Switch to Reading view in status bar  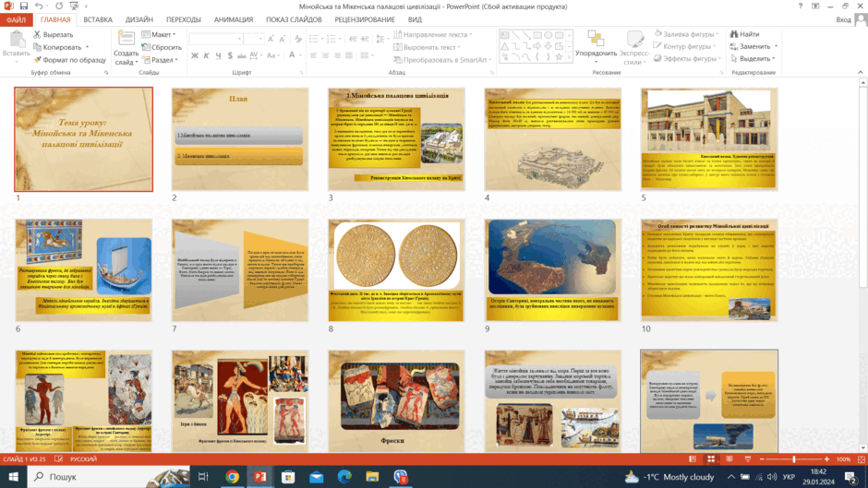click(x=729, y=459)
